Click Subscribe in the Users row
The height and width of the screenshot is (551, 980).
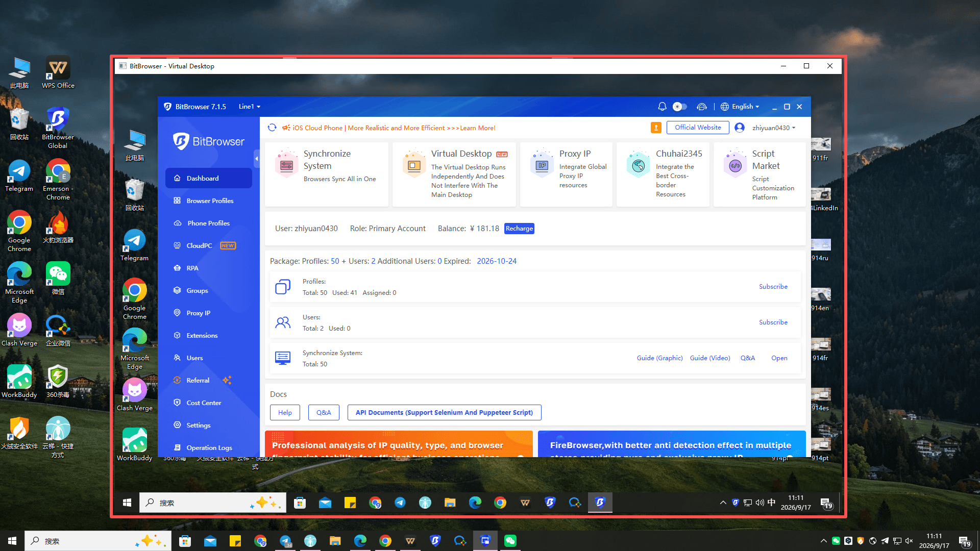pyautogui.click(x=773, y=322)
